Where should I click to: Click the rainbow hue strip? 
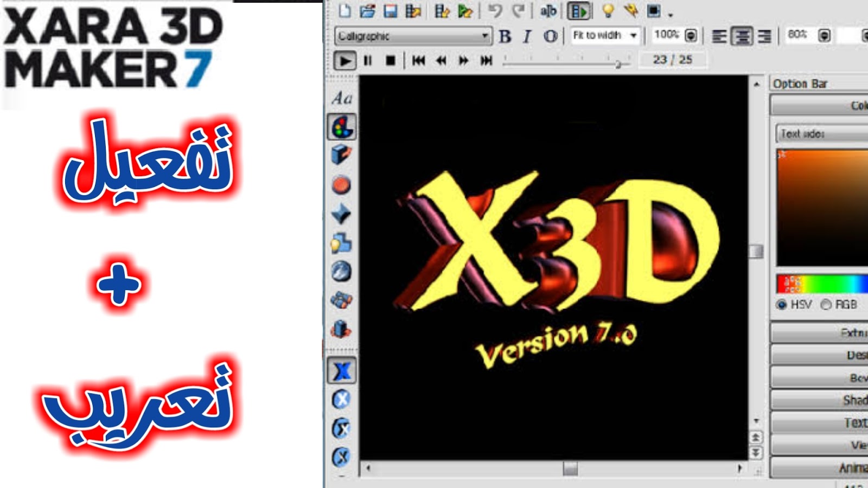822,284
